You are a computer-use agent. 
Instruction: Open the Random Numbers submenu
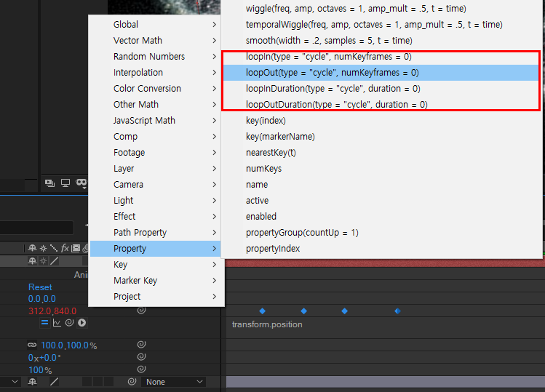[155, 56]
